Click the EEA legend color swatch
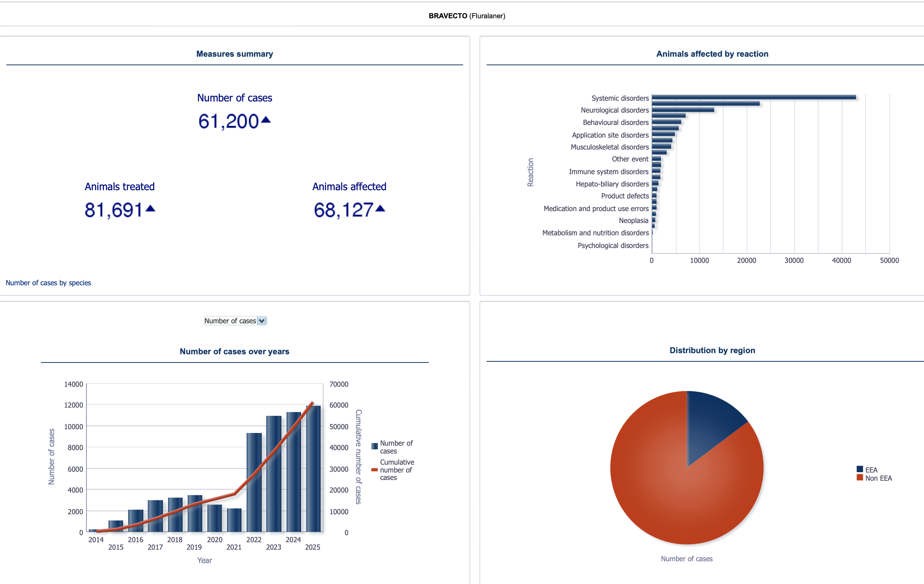924x584 pixels. pyautogui.click(x=860, y=469)
